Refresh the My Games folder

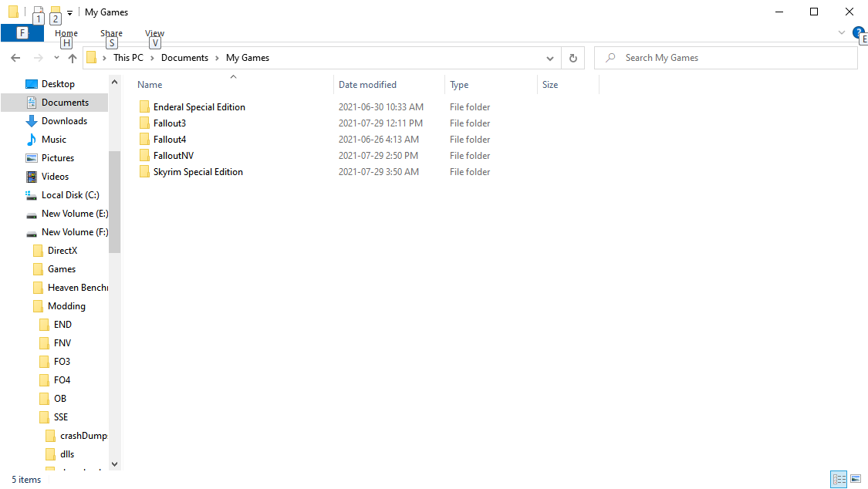pos(573,58)
